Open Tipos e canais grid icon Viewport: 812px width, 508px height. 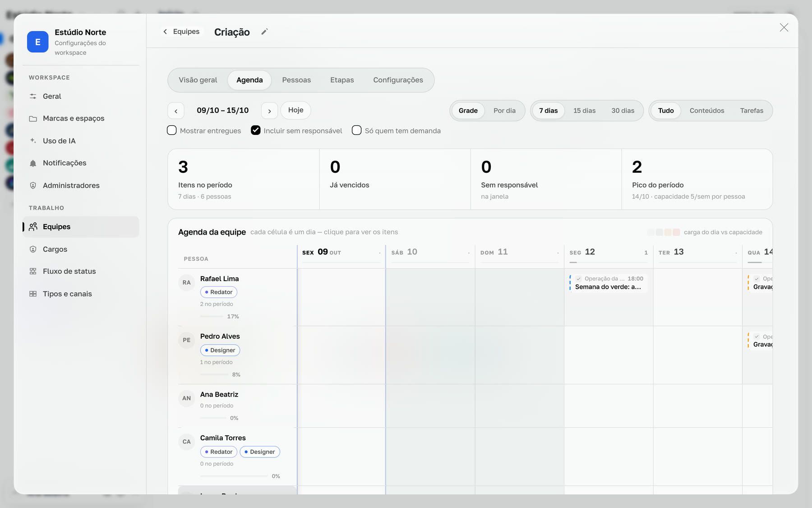[x=33, y=294]
